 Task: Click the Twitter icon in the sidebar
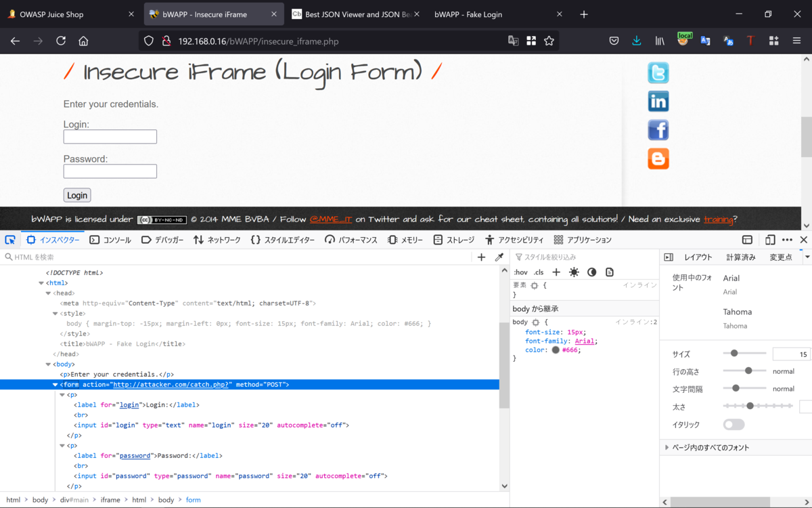tap(658, 72)
